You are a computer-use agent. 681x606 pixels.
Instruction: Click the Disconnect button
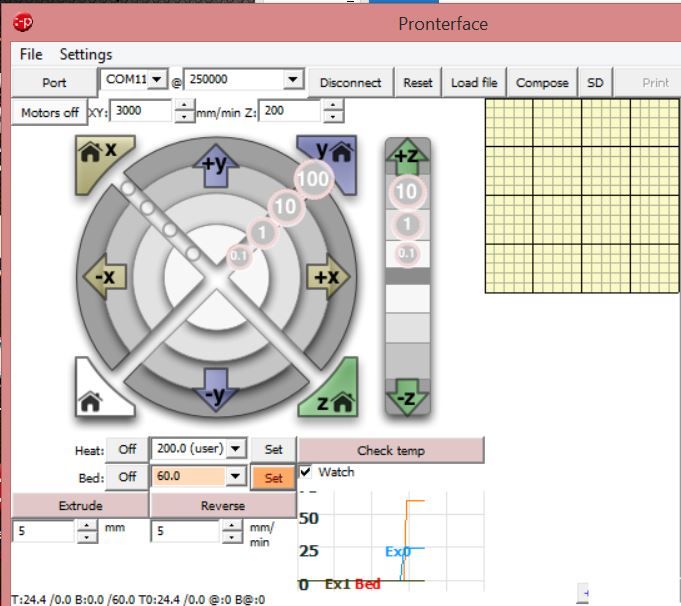click(350, 83)
